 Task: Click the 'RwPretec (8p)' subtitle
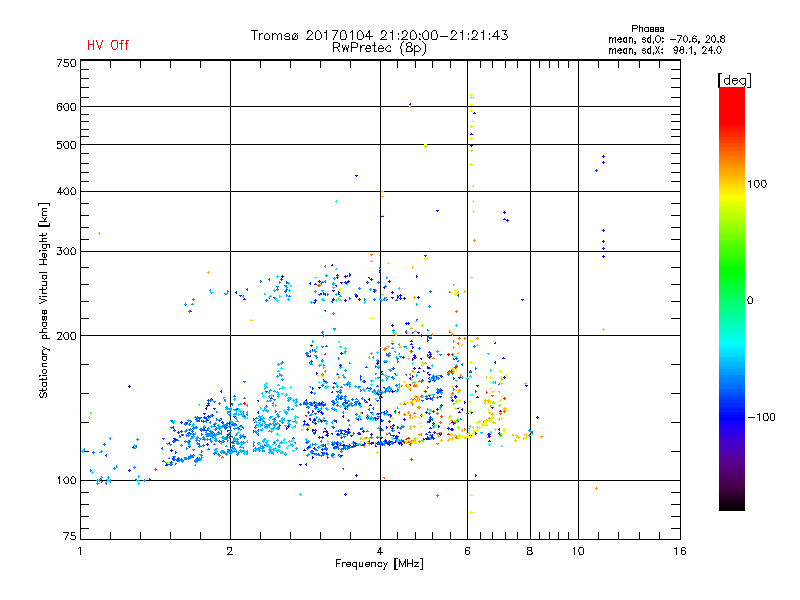click(x=379, y=48)
